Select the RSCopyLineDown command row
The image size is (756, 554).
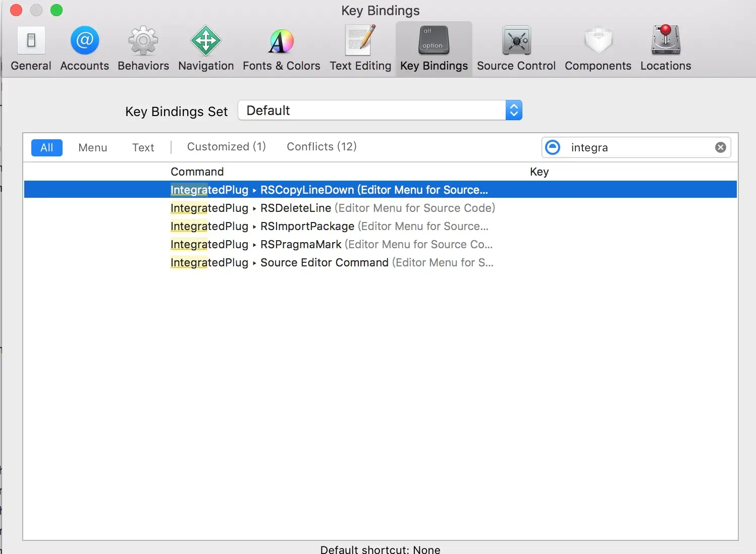[381, 190]
